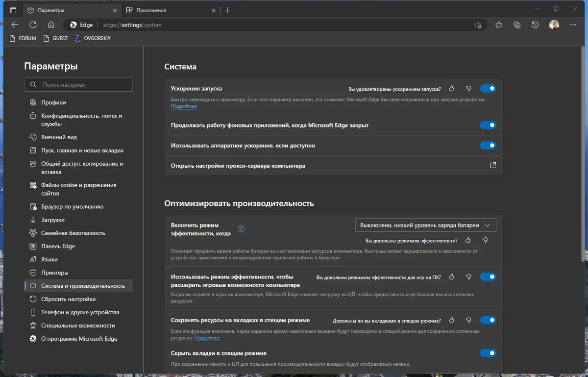Reload the page with the refresh icon
The image size is (588, 377).
click(33, 25)
